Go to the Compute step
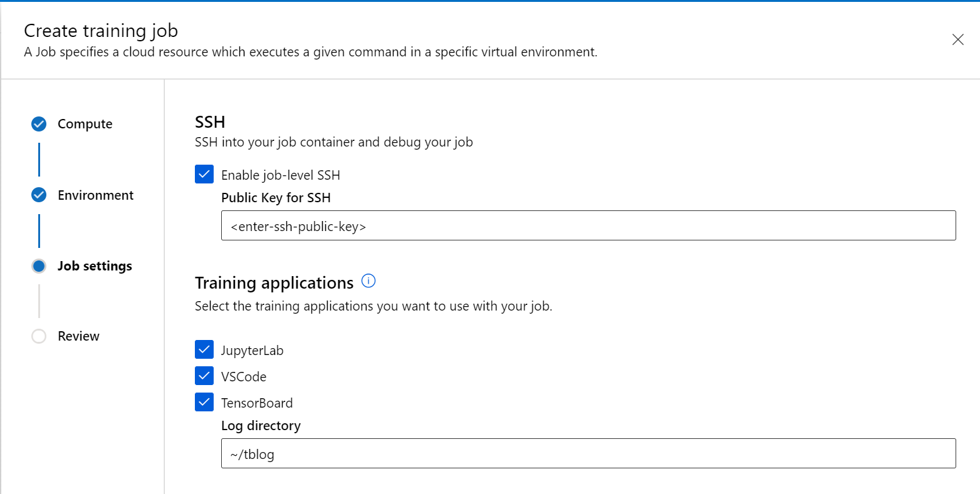The height and width of the screenshot is (494, 980). coord(85,124)
